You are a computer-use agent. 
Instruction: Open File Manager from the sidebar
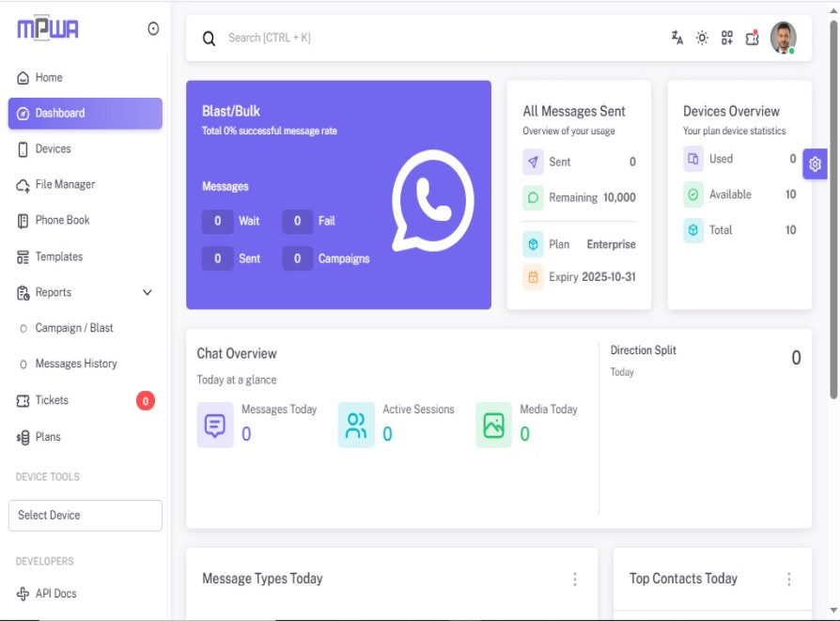tap(65, 184)
